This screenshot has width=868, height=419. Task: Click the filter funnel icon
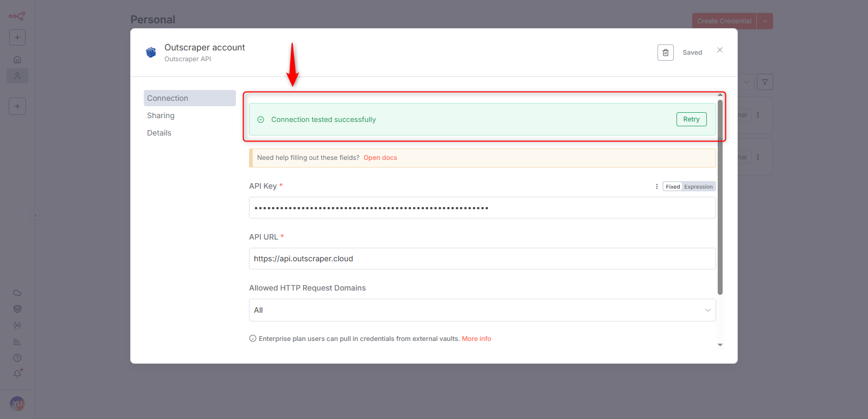[x=764, y=82]
